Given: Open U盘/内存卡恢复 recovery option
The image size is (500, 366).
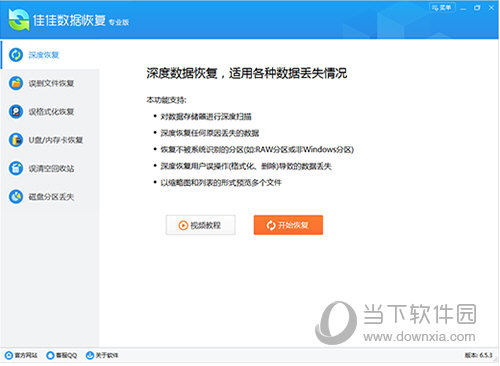Looking at the screenshot, I should point(50,140).
